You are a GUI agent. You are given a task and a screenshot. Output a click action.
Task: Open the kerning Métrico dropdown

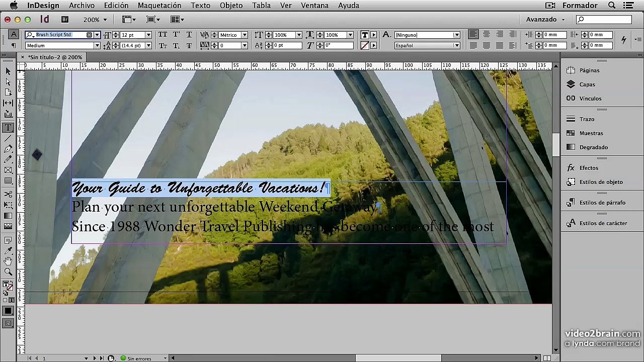pos(245,35)
